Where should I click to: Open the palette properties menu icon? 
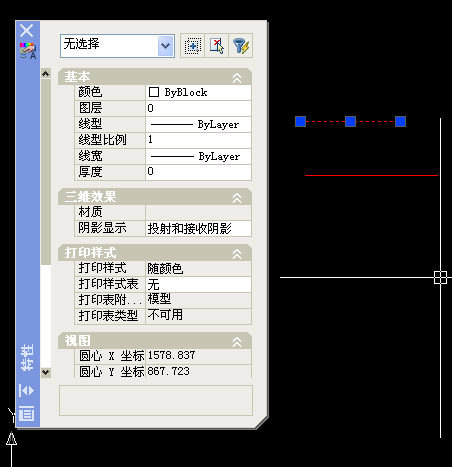[26, 414]
